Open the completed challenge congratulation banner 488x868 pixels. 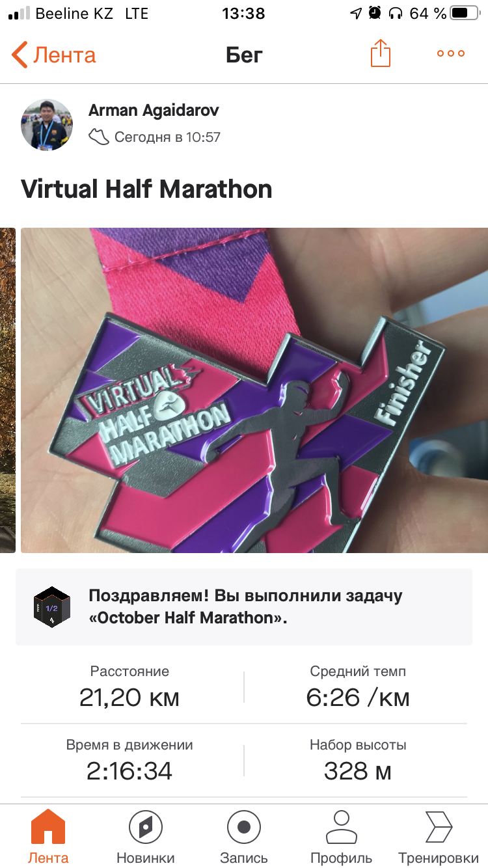(x=244, y=607)
